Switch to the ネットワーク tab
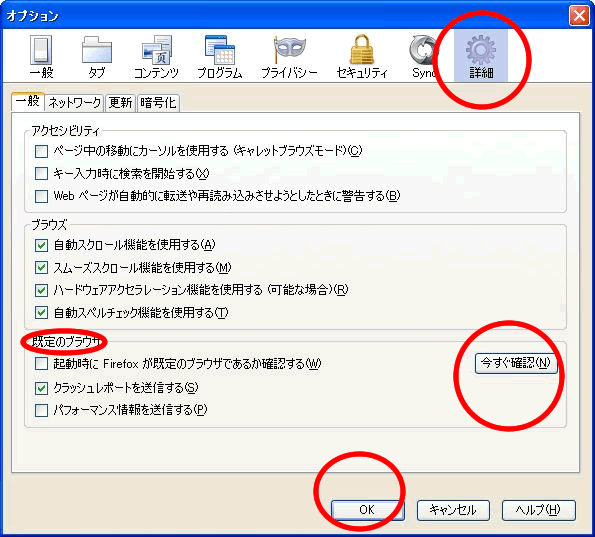This screenshot has height=537, width=595. (74, 102)
